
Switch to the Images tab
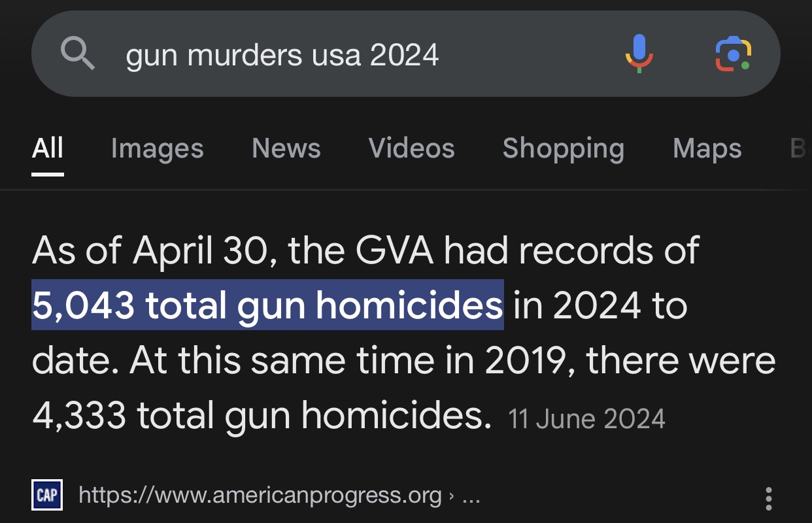click(x=157, y=148)
